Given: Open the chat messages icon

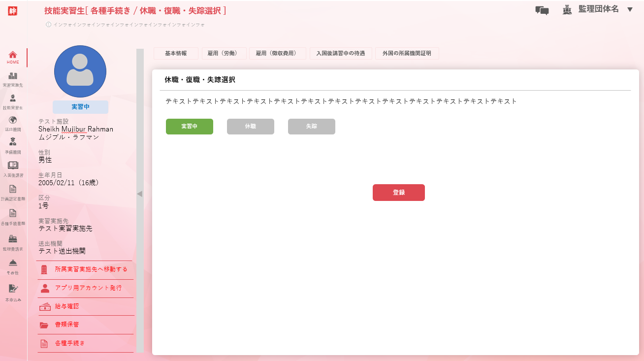Looking at the screenshot, I should pyautogui.click(x=542, y=10).
